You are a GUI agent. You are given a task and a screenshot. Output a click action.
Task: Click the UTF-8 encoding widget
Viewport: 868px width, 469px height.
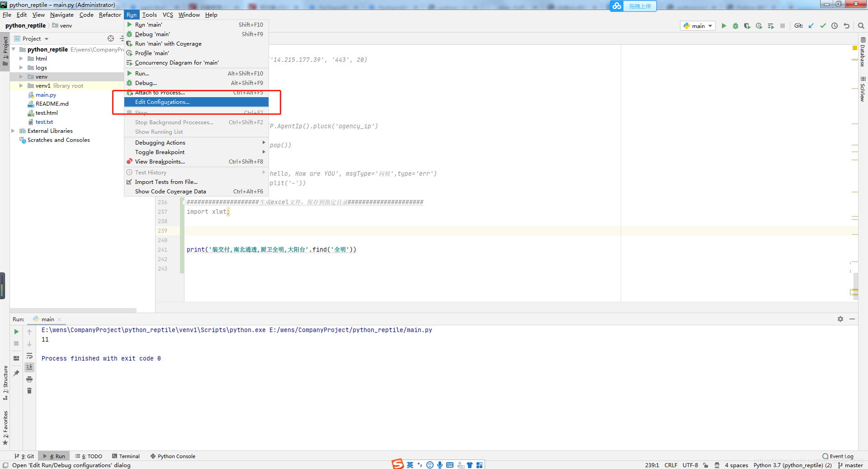click(690, 465)
